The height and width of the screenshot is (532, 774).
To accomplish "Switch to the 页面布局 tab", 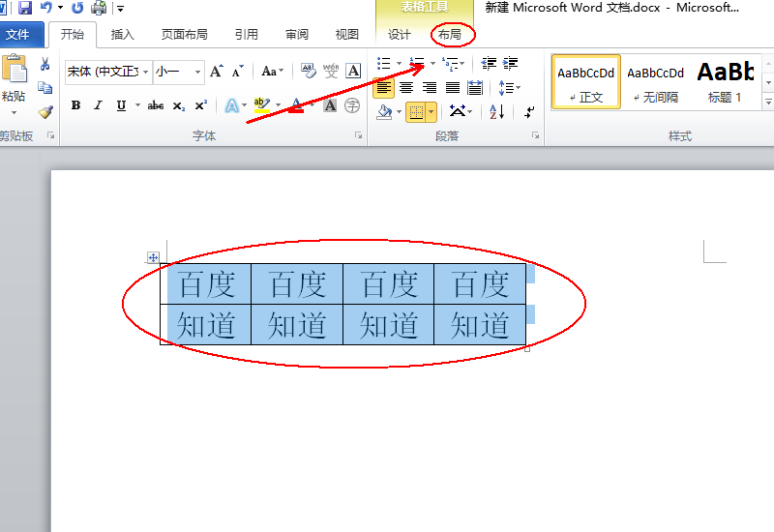I will point(184,35).
